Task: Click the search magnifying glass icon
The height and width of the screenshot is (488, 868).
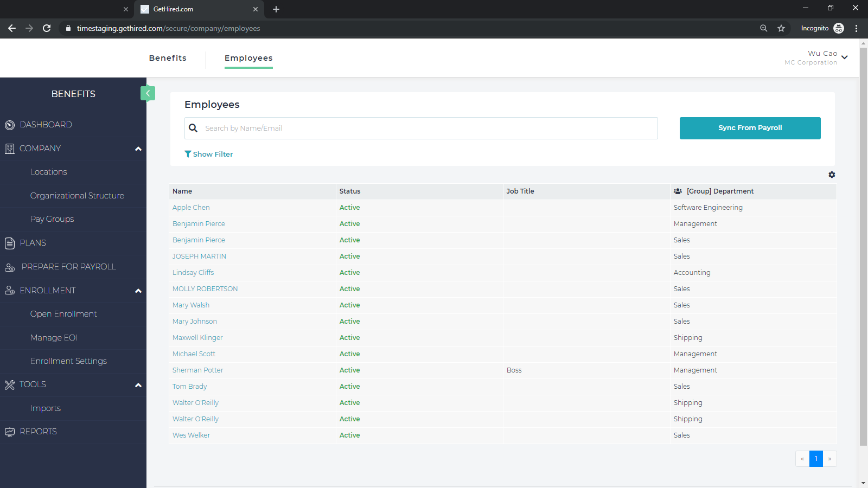Action: coord(193,128)
